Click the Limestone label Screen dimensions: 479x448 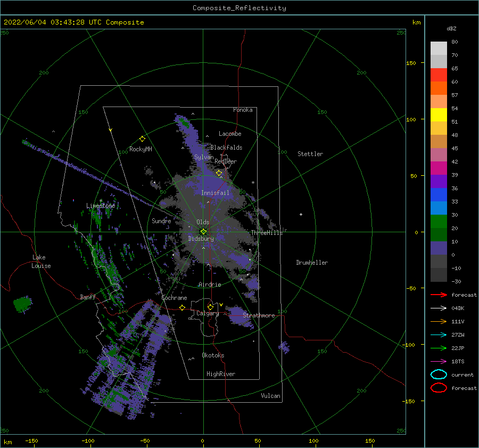[101, 206]
